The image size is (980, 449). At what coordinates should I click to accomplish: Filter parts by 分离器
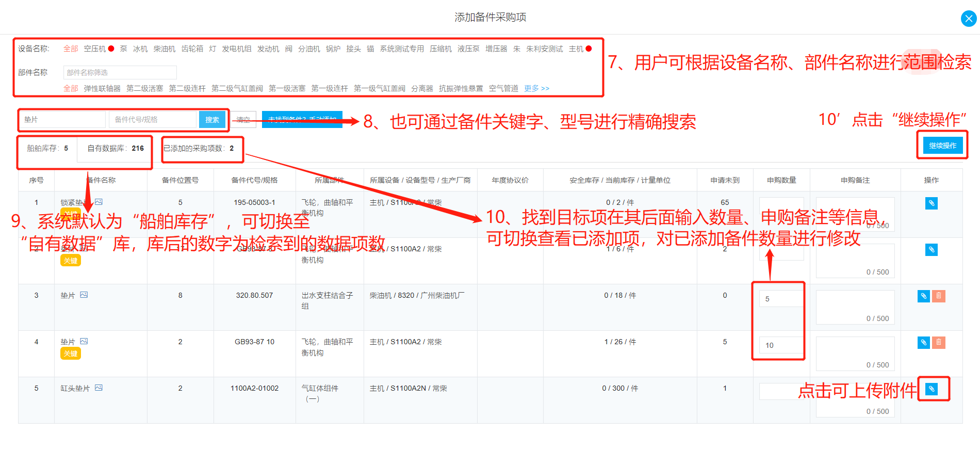[422, 88]
